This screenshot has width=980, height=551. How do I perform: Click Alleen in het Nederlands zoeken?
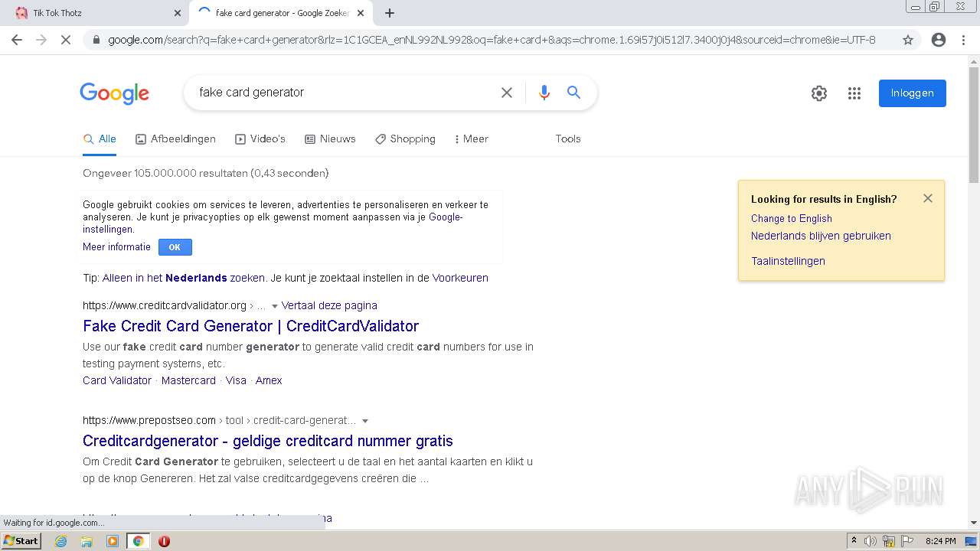point(184,278)
